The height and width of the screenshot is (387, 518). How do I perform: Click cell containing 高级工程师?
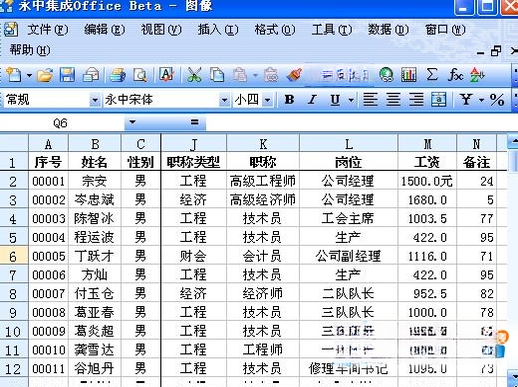pos(263,181)
